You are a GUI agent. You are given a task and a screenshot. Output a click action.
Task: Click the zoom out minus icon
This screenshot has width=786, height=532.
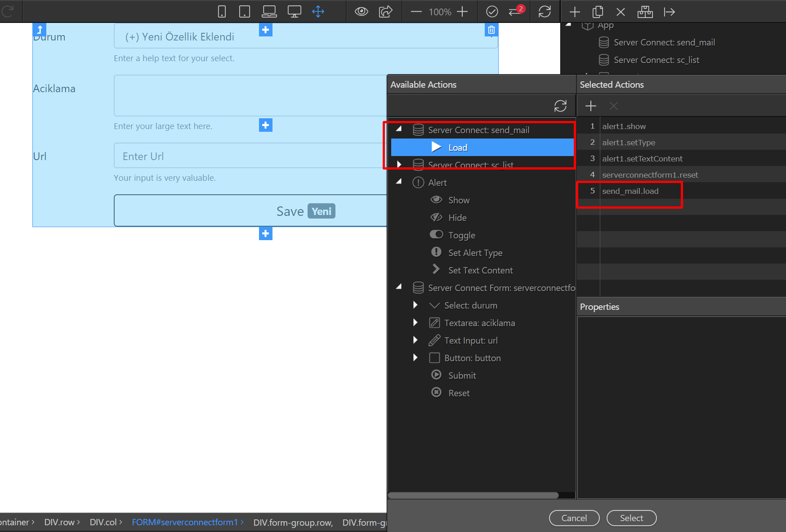pos(416,12)
